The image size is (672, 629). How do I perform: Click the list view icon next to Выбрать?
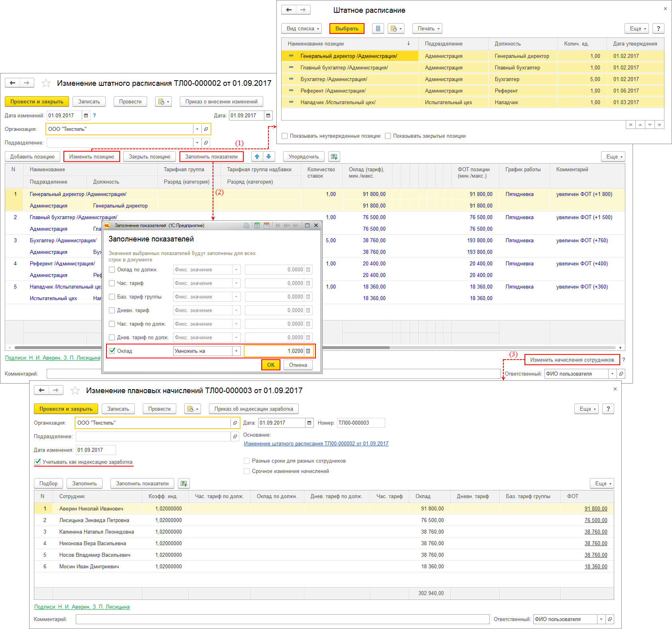click(x=378, y=28)
